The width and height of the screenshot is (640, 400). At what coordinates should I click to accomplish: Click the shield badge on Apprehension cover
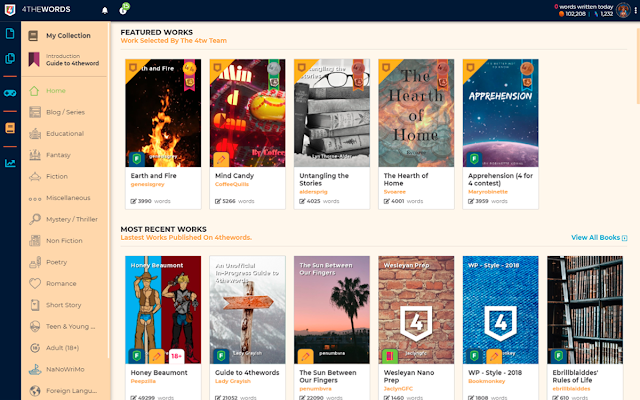point(474,159)
